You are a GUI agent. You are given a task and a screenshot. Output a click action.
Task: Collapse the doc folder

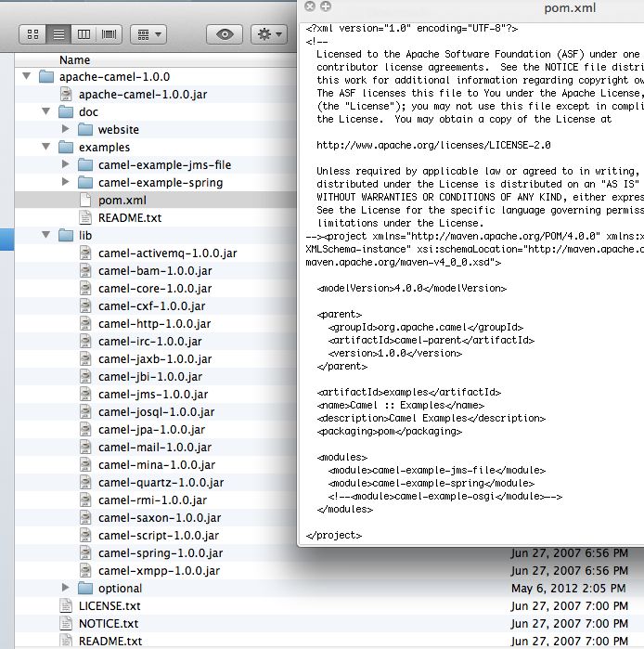tap(46, 111)
